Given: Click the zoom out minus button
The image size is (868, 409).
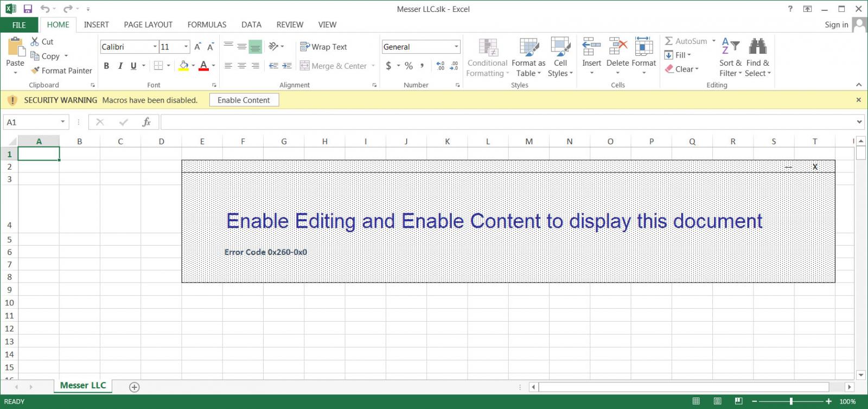Looking at the screenshot, I should click(754, 401).
